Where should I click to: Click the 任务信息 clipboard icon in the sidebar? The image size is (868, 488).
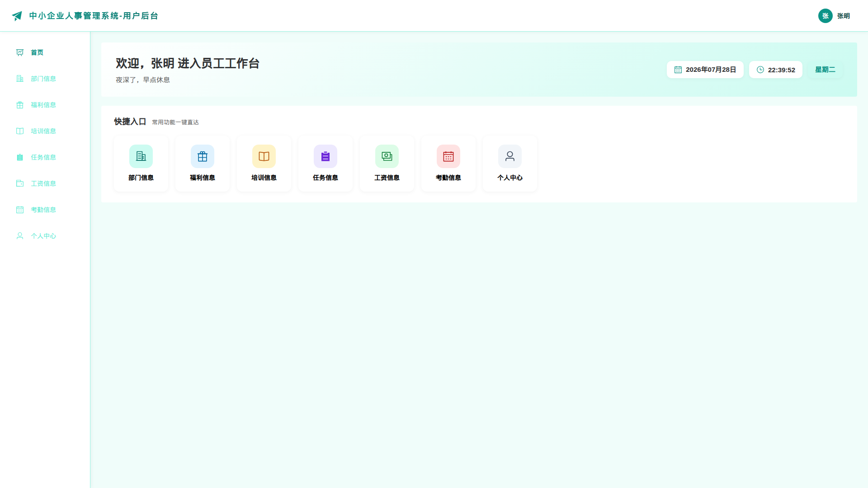pyautogui.click(x=20, y=157)
